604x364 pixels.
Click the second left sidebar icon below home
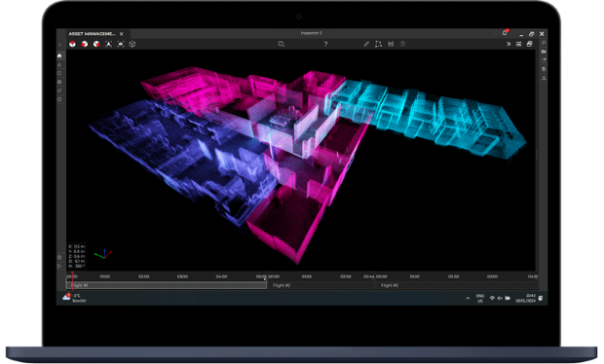tap(59, 64)
